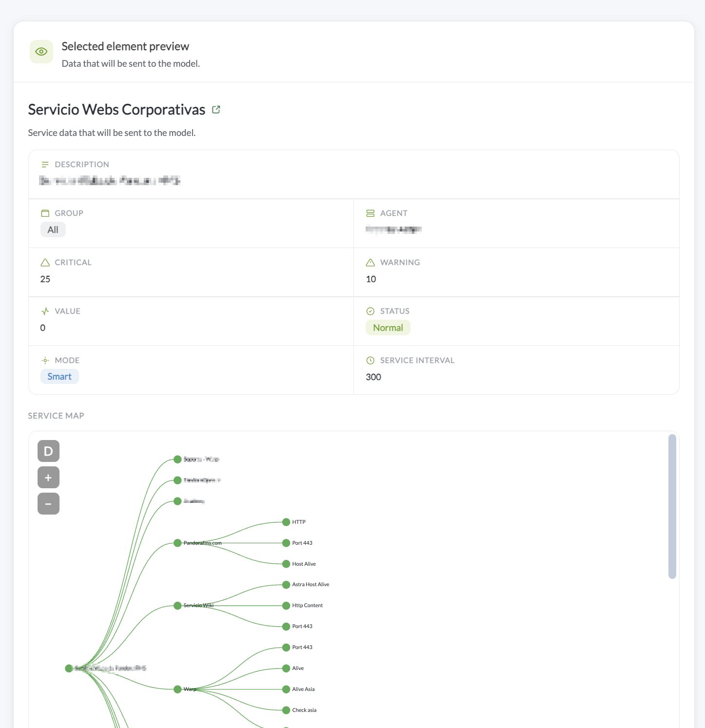
Task: Click the Smart mode badge
Action: pos(59,377)
